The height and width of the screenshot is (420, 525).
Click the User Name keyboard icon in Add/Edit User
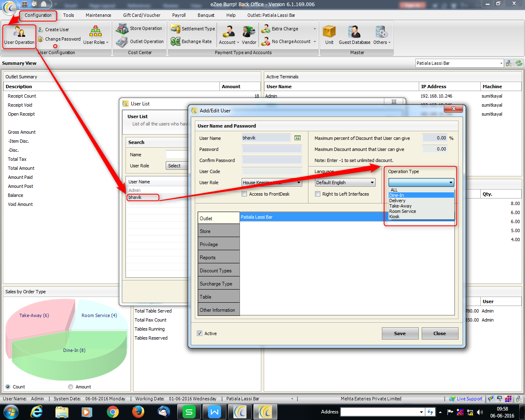[297, 138]
